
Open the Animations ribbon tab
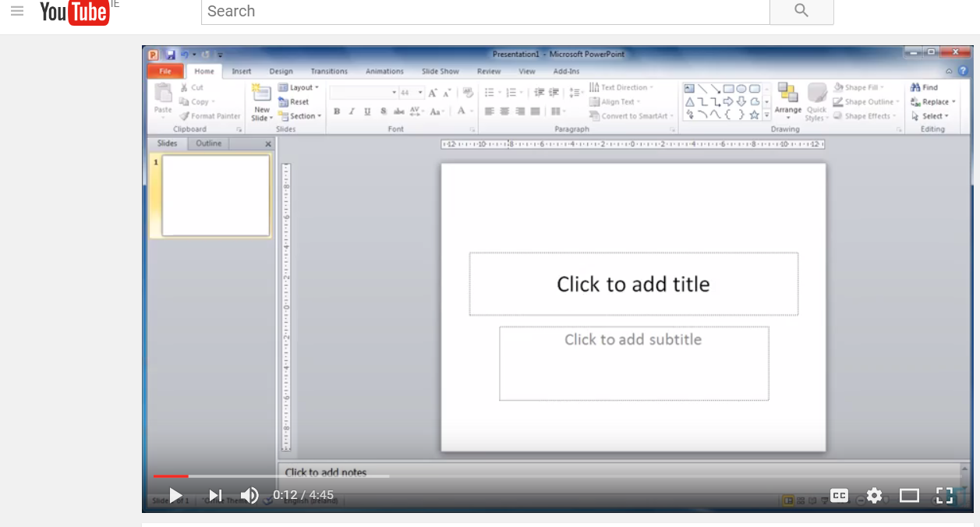point(384,72)
